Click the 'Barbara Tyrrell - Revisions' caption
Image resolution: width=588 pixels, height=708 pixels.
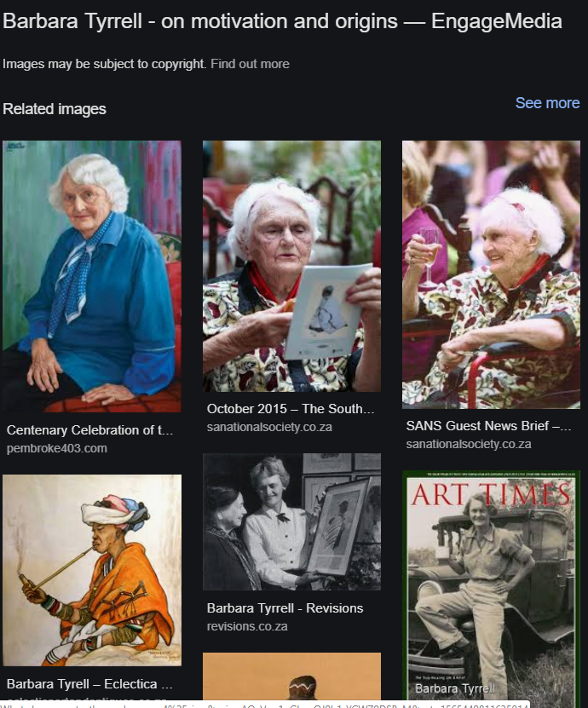coord(285,608)
